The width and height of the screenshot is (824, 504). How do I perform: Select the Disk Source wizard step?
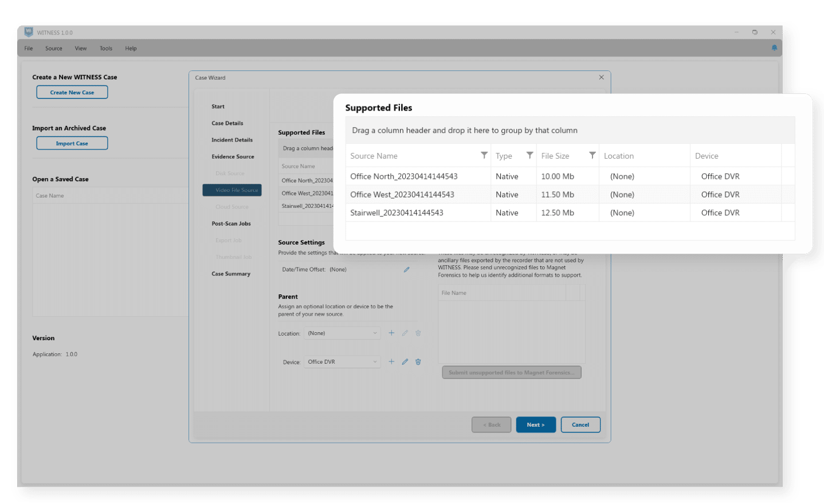[x=230, y=173]
